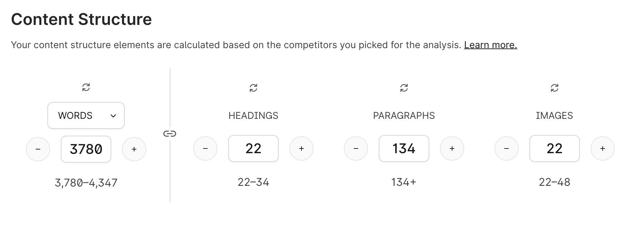This screenshot has height=235, width=644.
Task: Decrease the images count with the minus stepper
Action: tap(506, 148)
